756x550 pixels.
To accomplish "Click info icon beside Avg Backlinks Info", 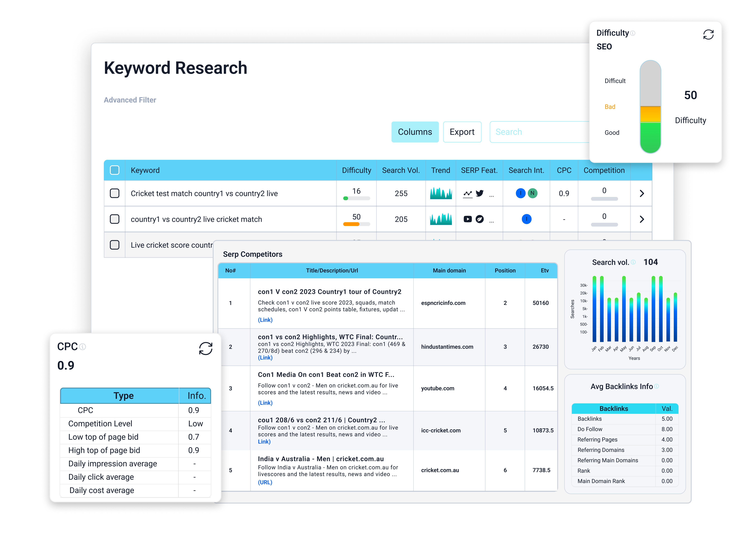I will tap(656, 386).
